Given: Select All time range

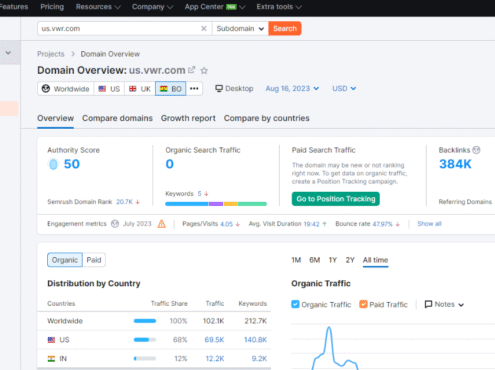Looking at the screenshot, I should [x=375, y=260].
